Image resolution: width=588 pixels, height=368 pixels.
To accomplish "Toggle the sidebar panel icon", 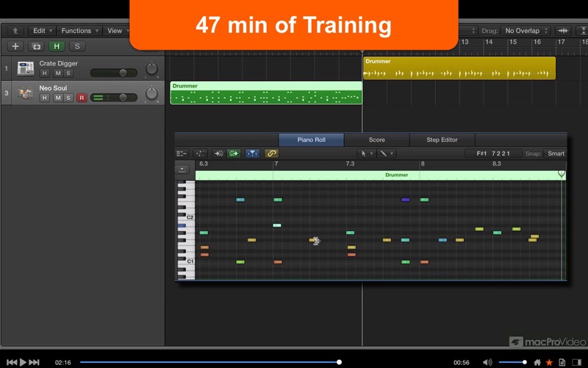I will tap(577, 362).
